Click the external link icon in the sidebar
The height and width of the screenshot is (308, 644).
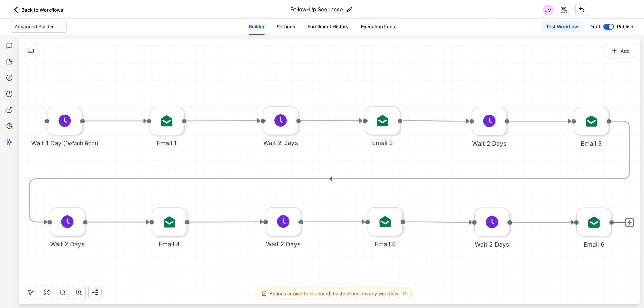click(9, 110)
